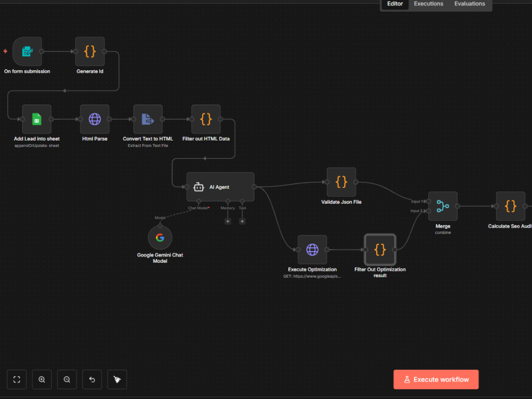Reset canvas zoom level
532x399 pixels.
(92, 379)
